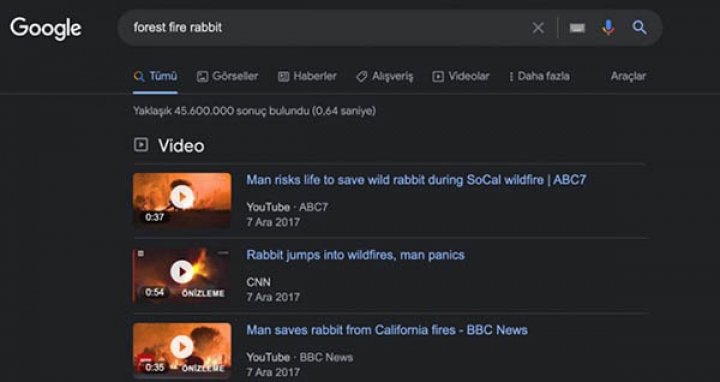720x382 pixels.
Task: Click the magnifier search button
Action: 640,28
